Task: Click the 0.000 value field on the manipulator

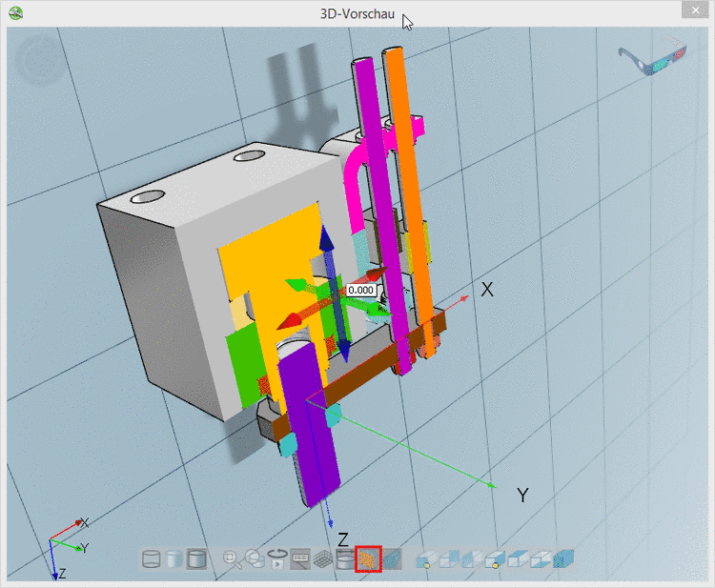Action: pos(361,290)
